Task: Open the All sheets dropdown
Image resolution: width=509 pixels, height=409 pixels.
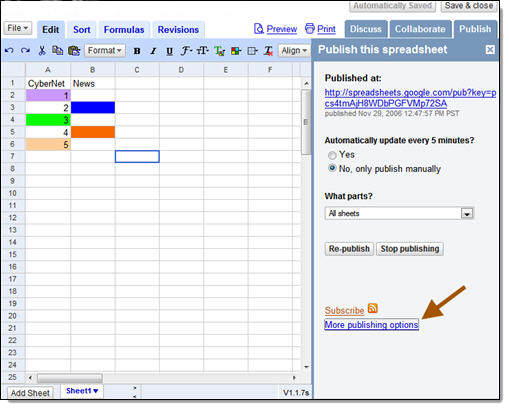Action: pyautogui.click(x=399, y=213)
